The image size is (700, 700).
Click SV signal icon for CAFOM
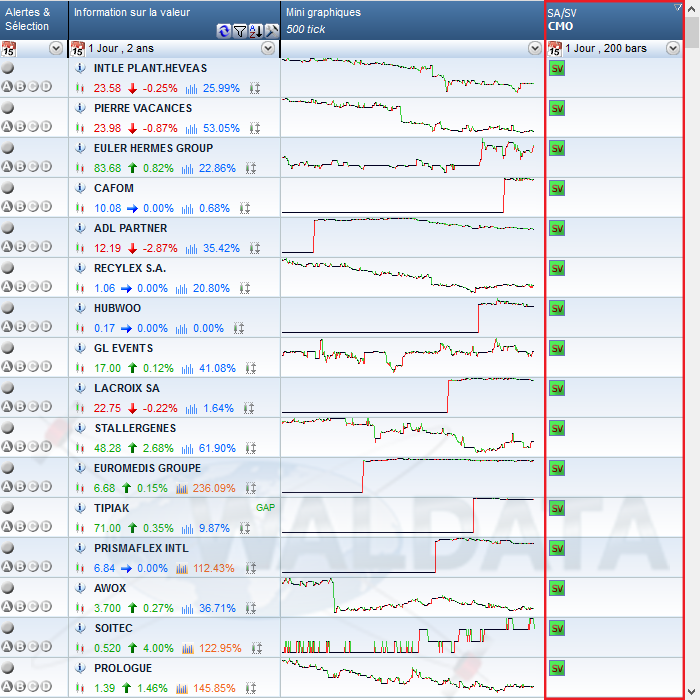pos(557,188)
